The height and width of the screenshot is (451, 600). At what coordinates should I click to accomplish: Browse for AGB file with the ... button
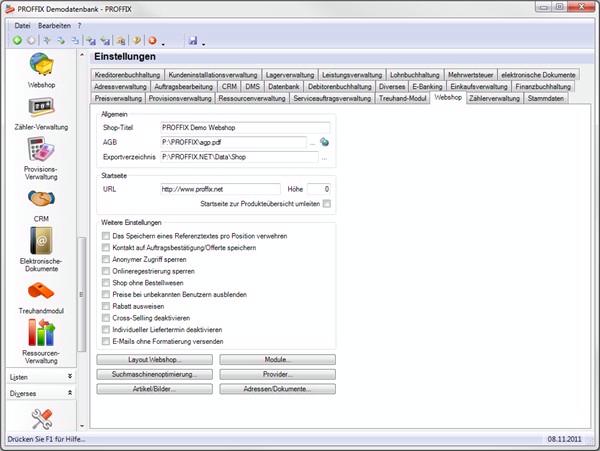click(x=312, y=143)
